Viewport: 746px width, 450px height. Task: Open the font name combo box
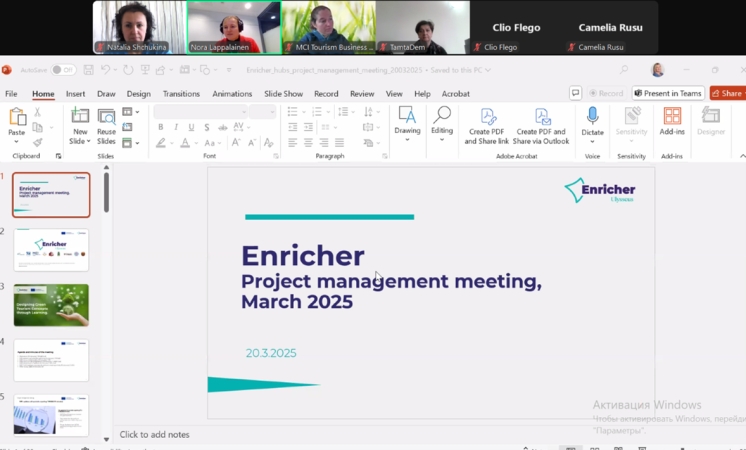[x=200, y=112]
